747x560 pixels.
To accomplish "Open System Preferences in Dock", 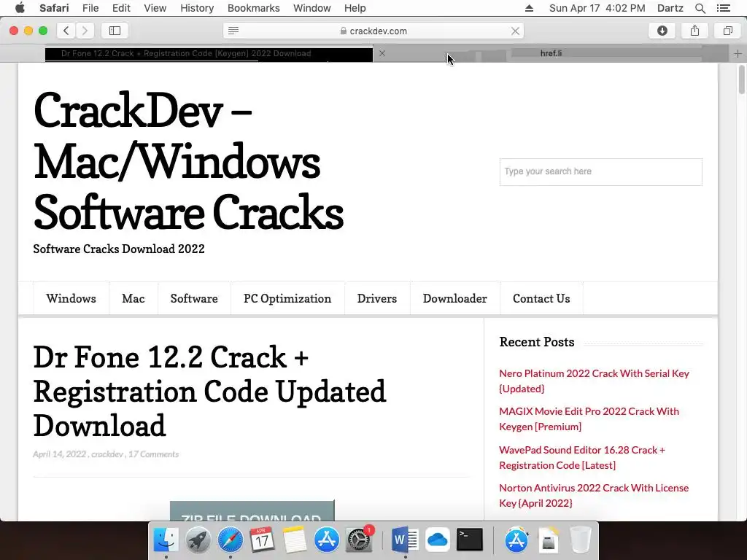I will 359,540.
